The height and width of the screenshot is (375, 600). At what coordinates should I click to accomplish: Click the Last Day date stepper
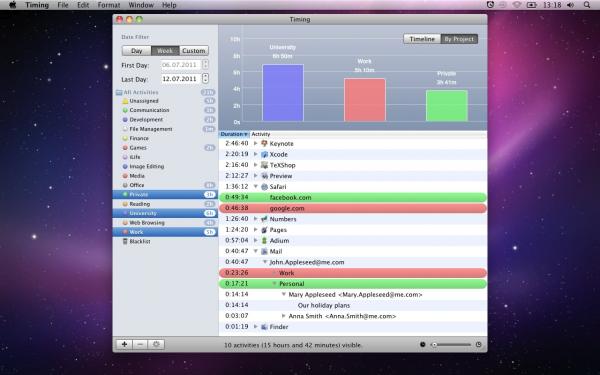click(x=205, y=78)
